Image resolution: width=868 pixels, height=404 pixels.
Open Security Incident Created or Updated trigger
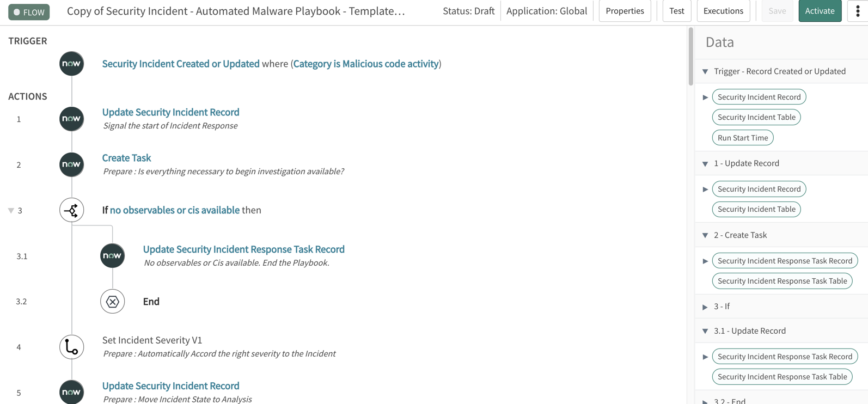coord(181,64)
